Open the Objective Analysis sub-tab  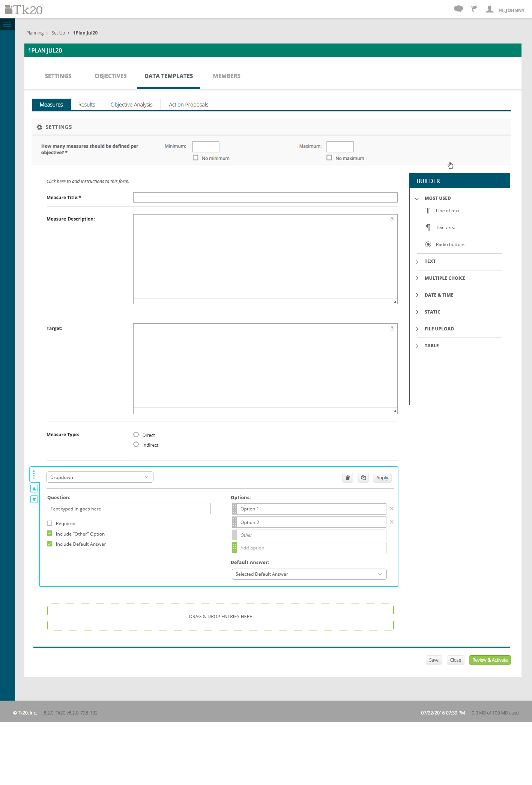point(132,105)
